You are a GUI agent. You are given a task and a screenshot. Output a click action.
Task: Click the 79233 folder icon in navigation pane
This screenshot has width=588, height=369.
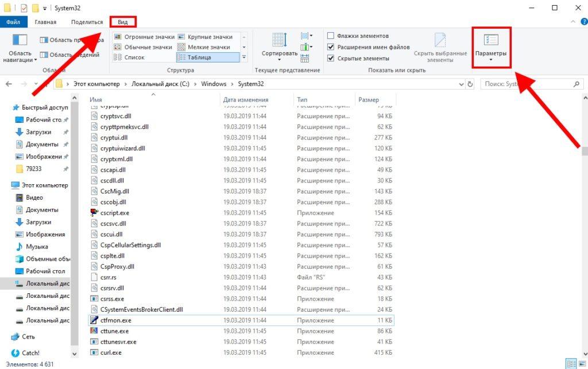[20, 169]
